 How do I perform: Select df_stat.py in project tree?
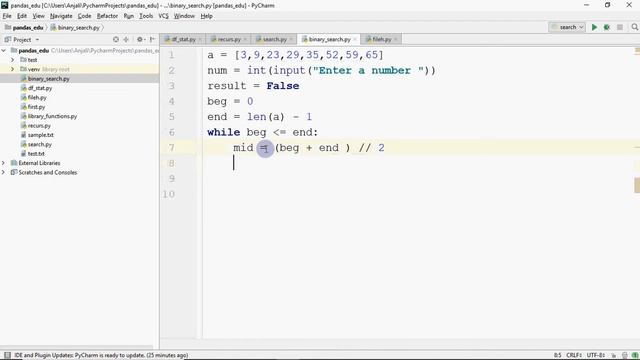pyautogui.click(x=40, y=88)
